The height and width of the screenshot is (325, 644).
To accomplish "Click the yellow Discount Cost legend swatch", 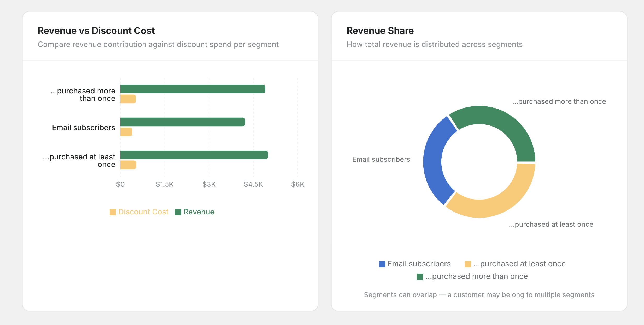I will [x=113, y=212].
